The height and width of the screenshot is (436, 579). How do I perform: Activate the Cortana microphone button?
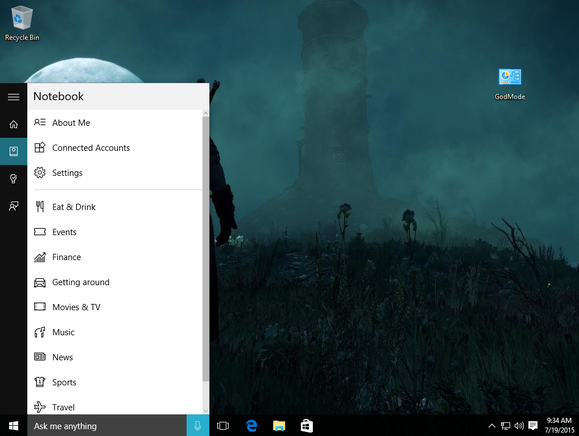click(x=198, y=426)
